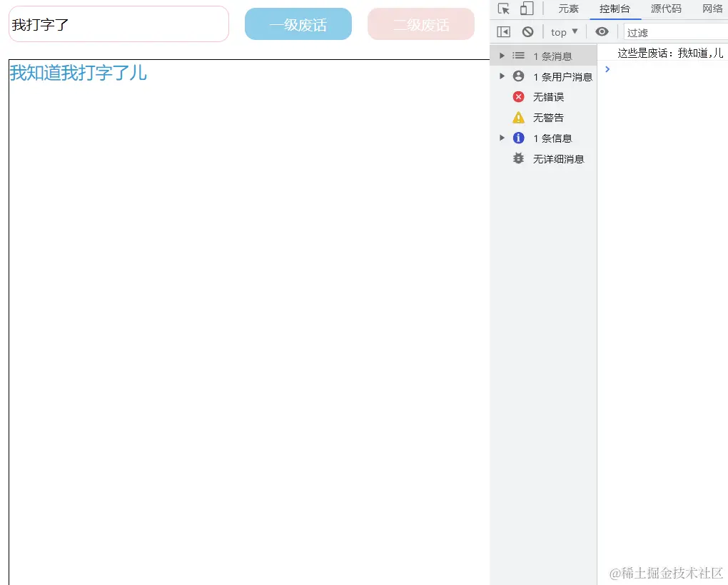Screen dimensions: 728x585
Task: Click the 二级废话 button
Action: (421, 24)
